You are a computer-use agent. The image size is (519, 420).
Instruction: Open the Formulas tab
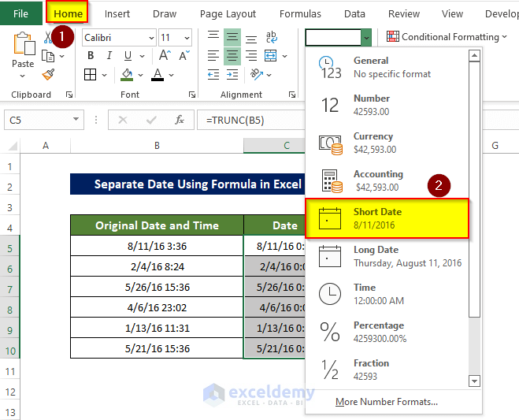point(300,14)
